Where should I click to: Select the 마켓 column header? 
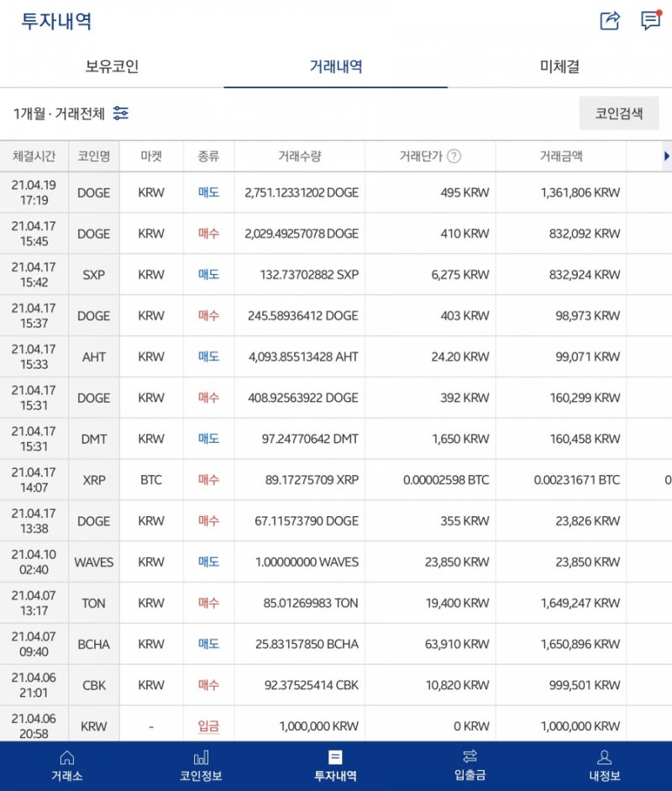click(x=151, y=156)
